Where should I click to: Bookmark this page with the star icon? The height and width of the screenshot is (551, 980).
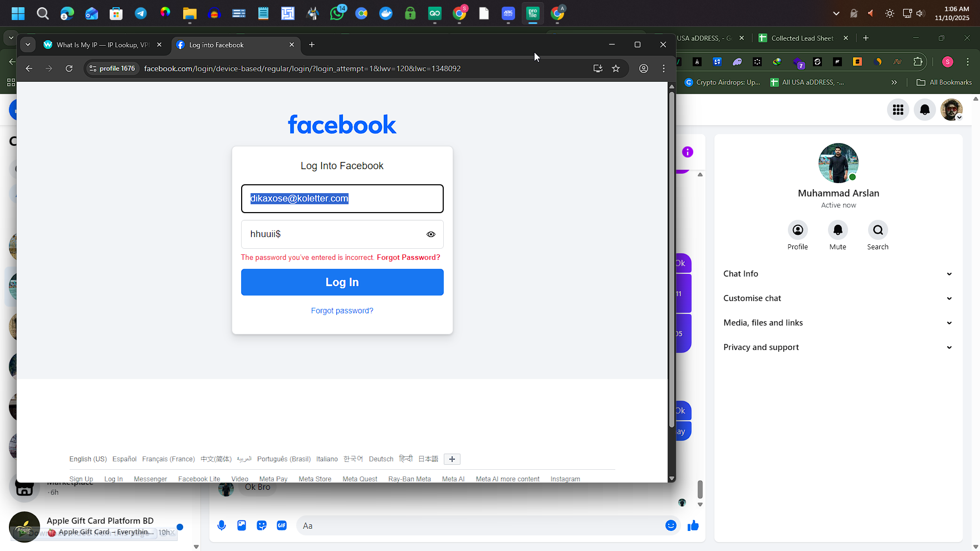[x=616, y=68]
